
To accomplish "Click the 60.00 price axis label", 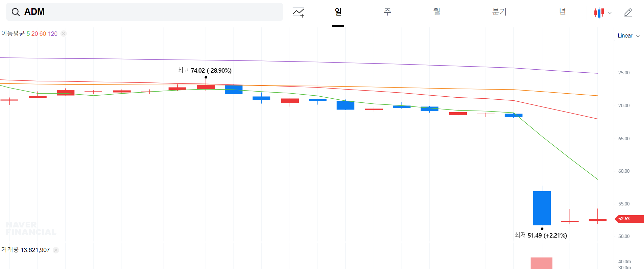I will [624, 171].
